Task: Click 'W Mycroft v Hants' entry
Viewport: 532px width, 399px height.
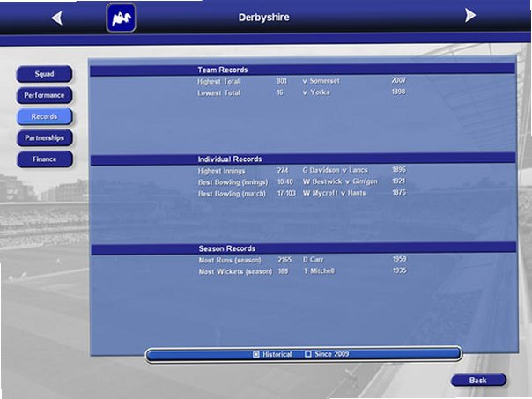Action: 334,193
